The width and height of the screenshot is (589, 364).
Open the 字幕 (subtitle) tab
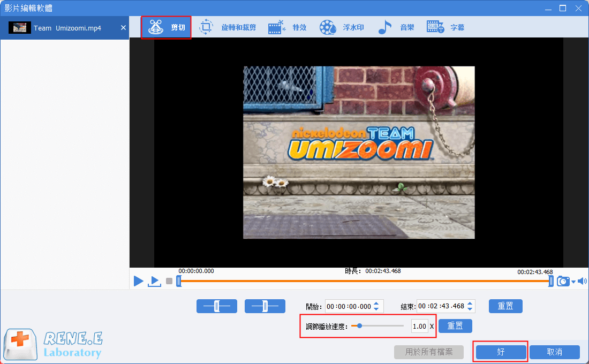(446, 27)
